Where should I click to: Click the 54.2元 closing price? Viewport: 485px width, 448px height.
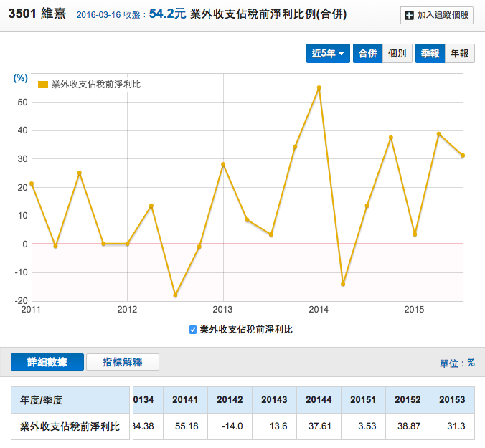pos(169,14)
